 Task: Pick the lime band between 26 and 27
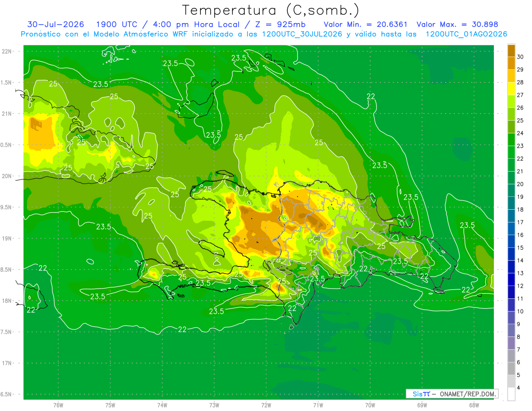[x=511, y=101]
